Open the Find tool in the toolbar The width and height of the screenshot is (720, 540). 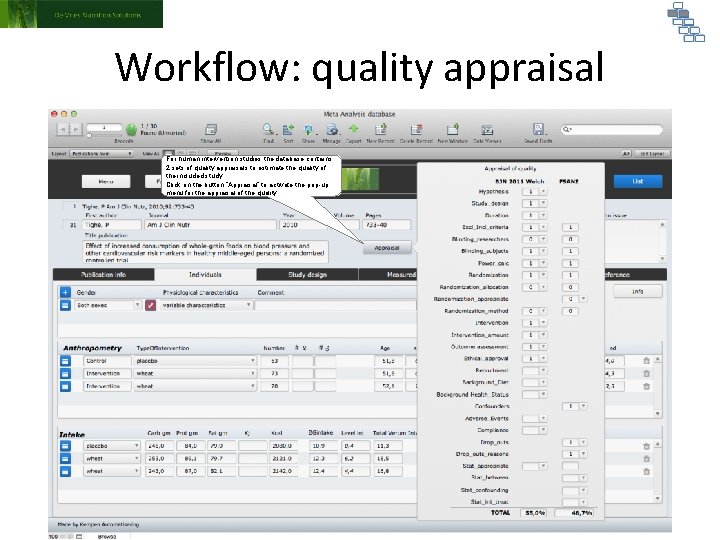pos(269,129)
